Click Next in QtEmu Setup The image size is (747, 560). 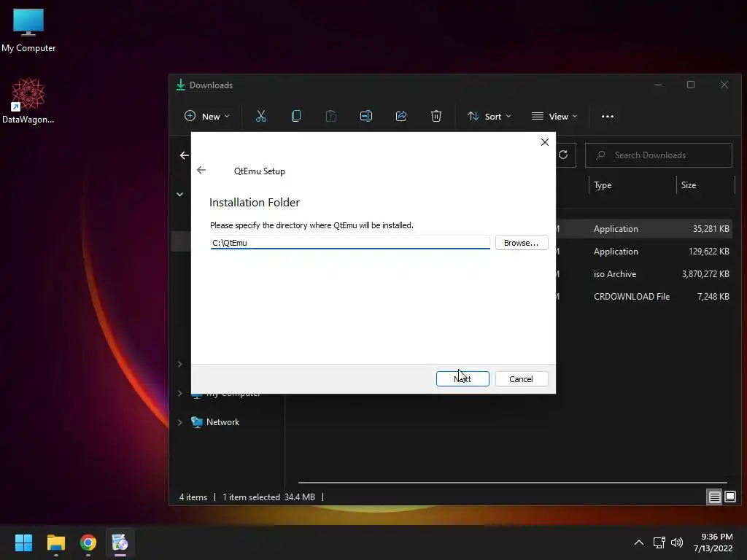coord(462,378)
